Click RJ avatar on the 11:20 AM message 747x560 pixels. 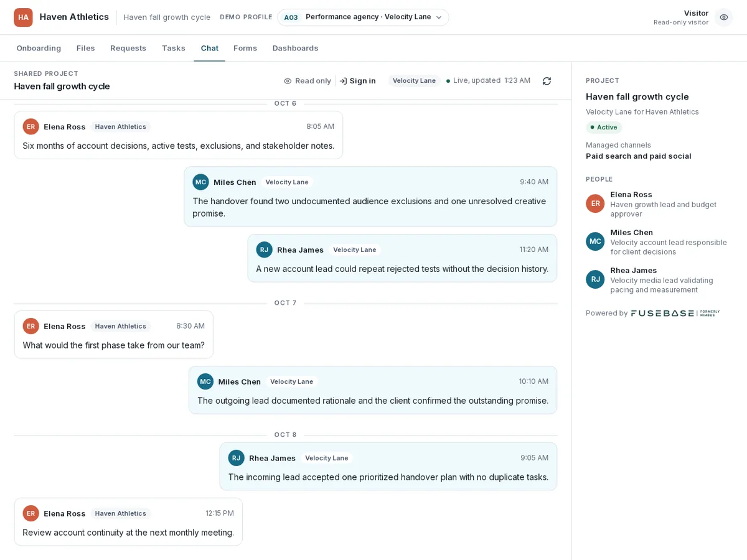(264, 250)
